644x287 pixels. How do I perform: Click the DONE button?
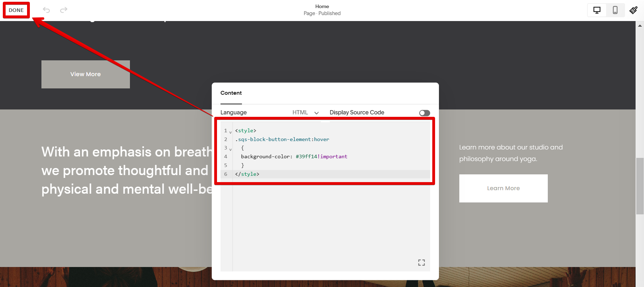coord(16,10)
